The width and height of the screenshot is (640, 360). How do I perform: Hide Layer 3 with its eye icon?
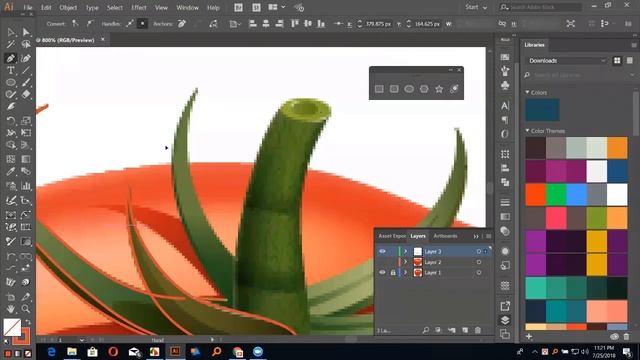[382, 251]
